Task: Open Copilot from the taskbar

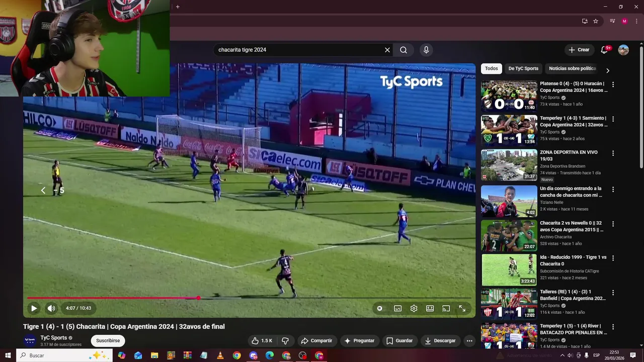Action: [122, 355]
